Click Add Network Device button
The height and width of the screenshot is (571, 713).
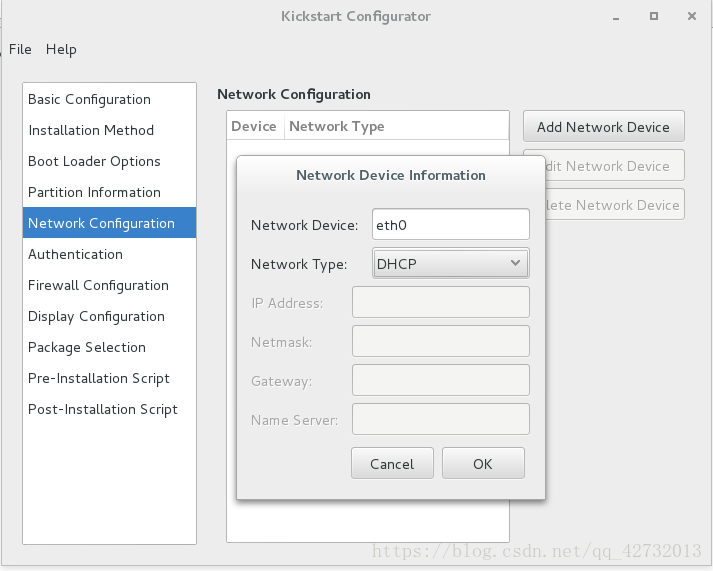click(603, 126)
